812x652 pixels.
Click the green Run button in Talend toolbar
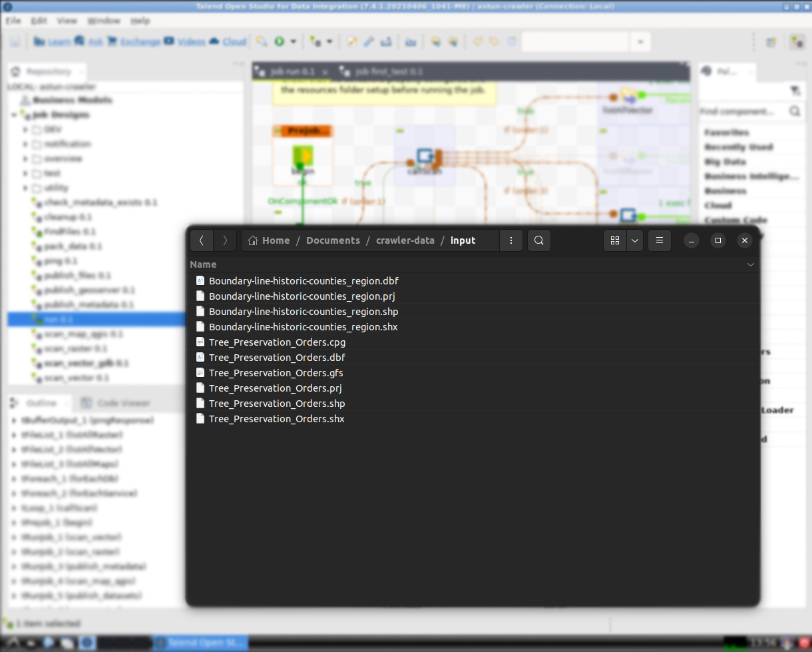click(x=280, y=41)
